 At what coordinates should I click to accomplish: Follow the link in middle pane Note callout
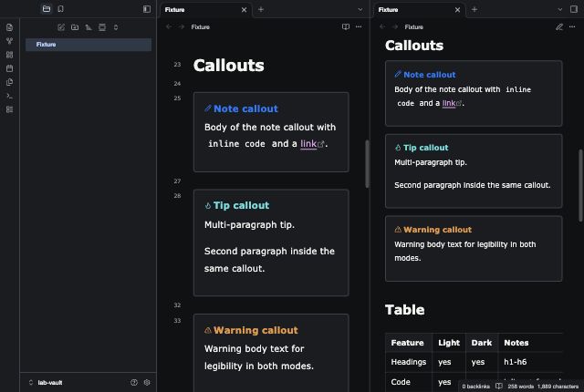pyautogui.click(x=308, y=144)
